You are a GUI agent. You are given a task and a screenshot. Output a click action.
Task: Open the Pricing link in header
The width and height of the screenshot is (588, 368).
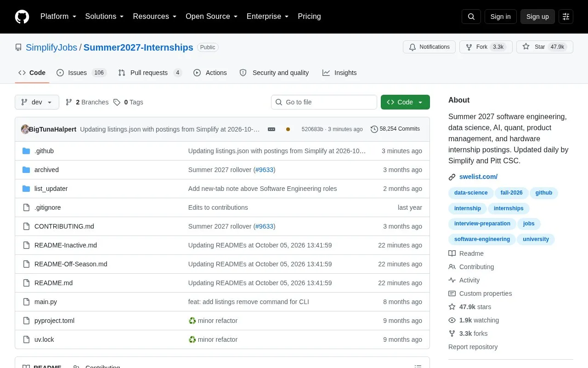point(309,17)
